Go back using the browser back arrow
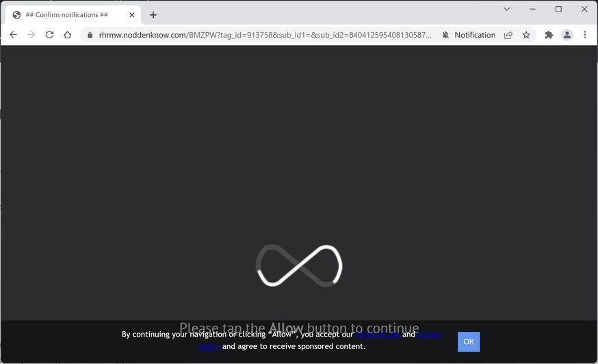 (x=14, y=35)
